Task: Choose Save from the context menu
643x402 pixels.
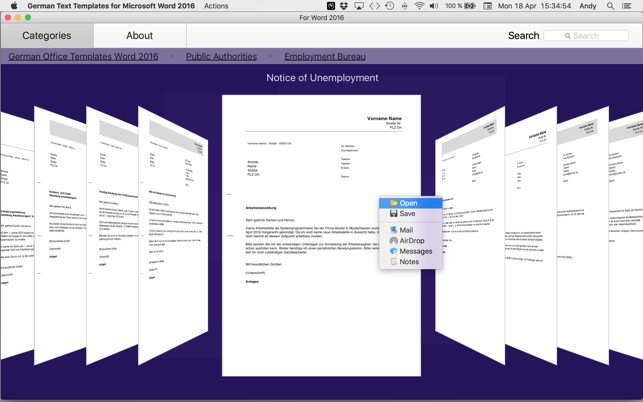Action: (x=410, y=214)
